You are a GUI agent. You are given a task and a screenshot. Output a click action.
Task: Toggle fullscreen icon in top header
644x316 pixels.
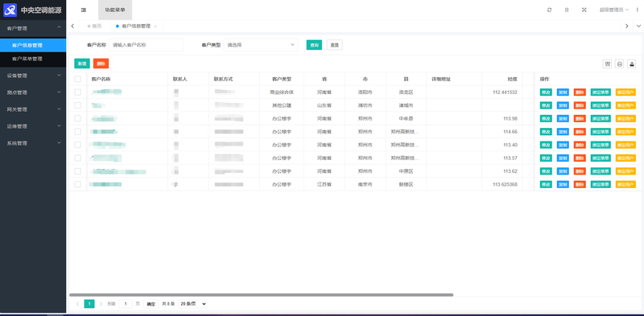[x=584, y=10]
